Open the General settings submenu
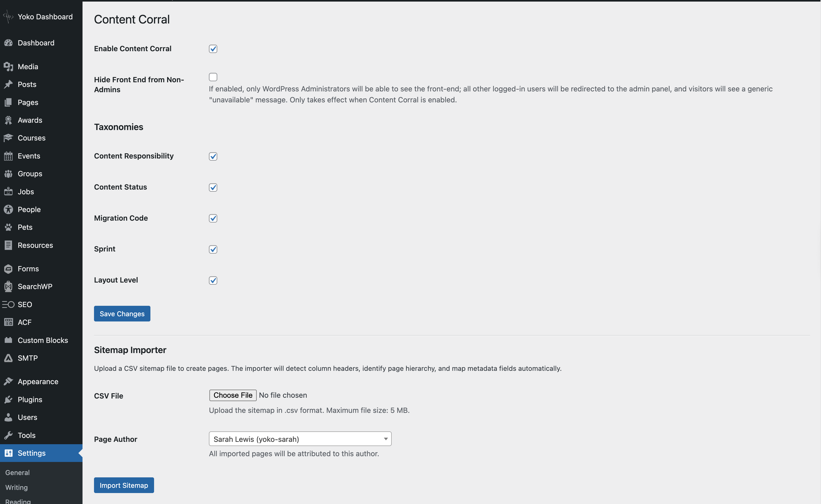The width and height of the screenshot is (821, 504). click(17, 472)
